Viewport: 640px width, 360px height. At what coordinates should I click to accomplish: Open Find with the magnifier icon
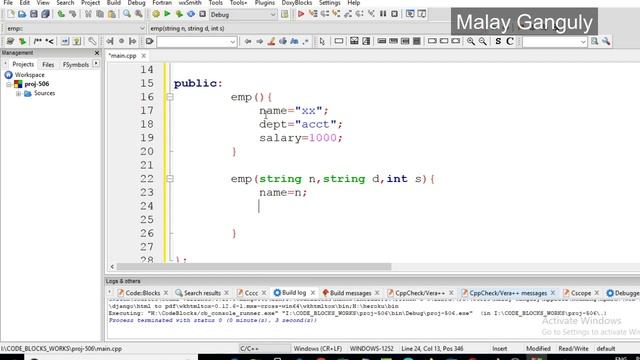pos(127,14)
